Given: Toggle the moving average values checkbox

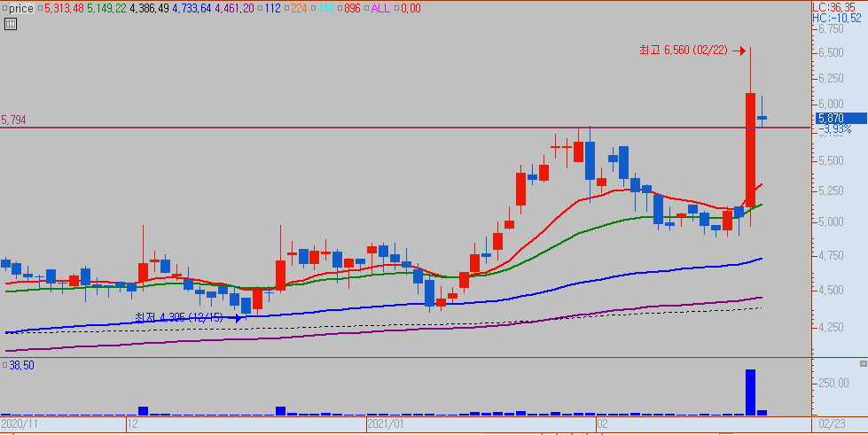Looking at the screenshot, I should [x=40, y=8].
